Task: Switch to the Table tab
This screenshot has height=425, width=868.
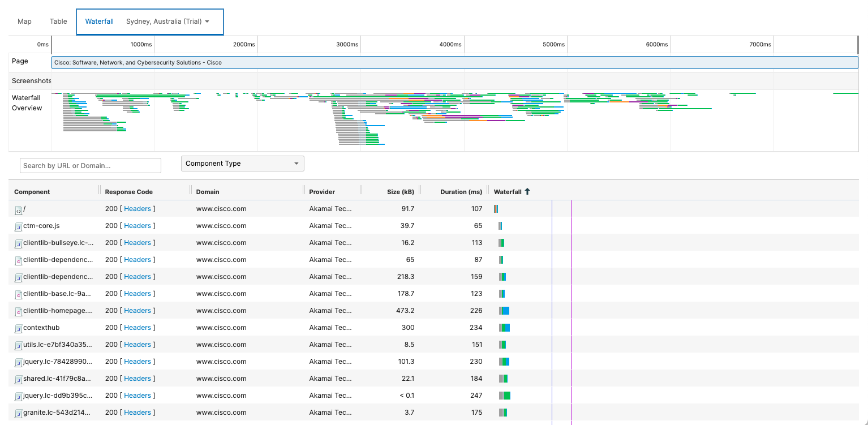Action: coord(58,22)
